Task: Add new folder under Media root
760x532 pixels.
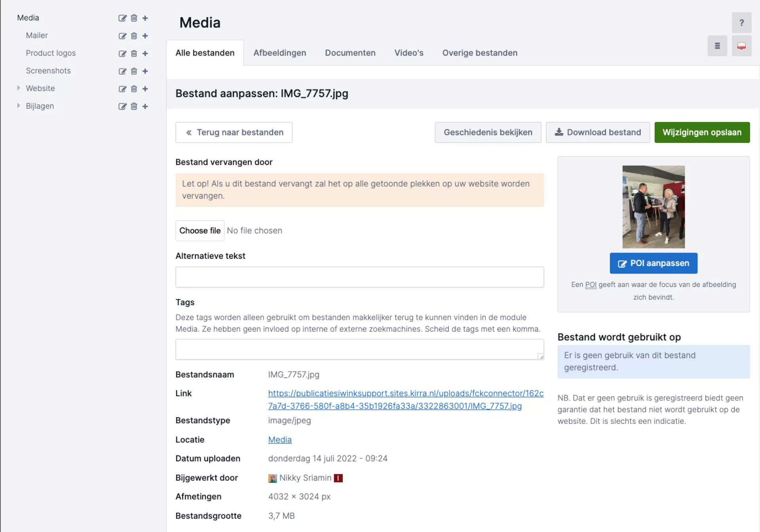Action: coord(145,18)
